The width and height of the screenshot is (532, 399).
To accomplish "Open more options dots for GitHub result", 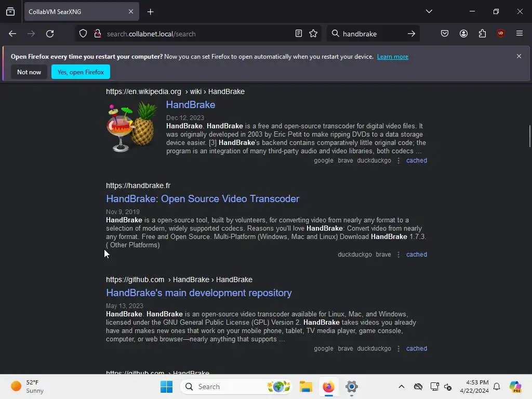I will [398, 349].
